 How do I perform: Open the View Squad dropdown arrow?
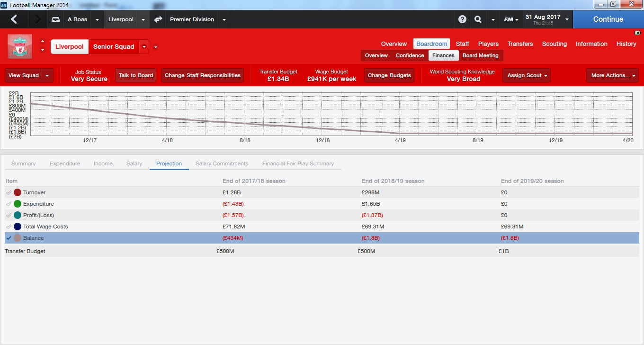[47, 75]
